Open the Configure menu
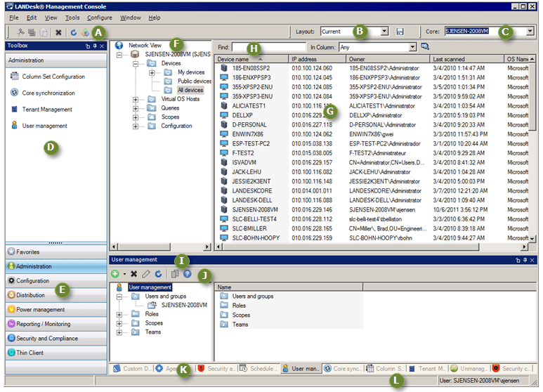 click(100, 18)
